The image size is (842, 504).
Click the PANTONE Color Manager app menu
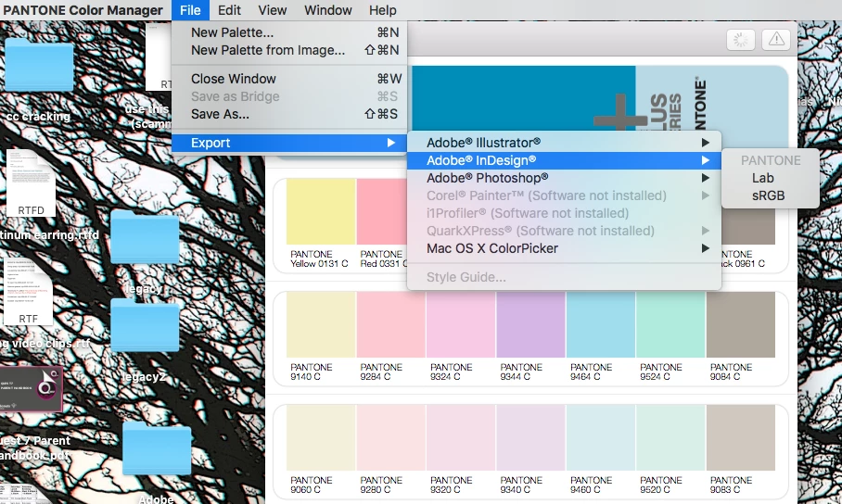pyautogui.click(x=83, y=10)
